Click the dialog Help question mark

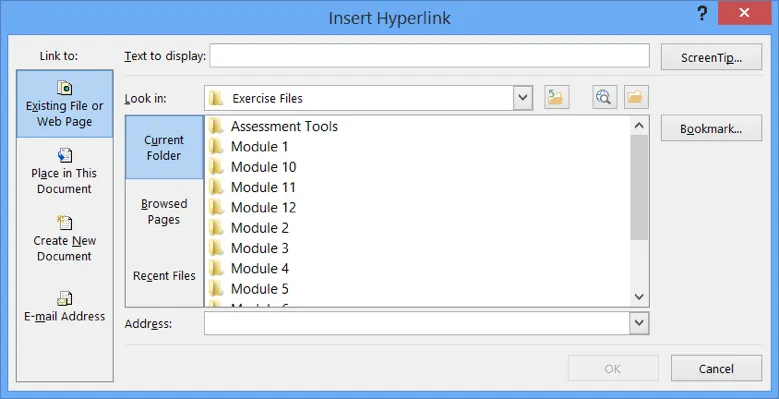[x=701, y=13]
